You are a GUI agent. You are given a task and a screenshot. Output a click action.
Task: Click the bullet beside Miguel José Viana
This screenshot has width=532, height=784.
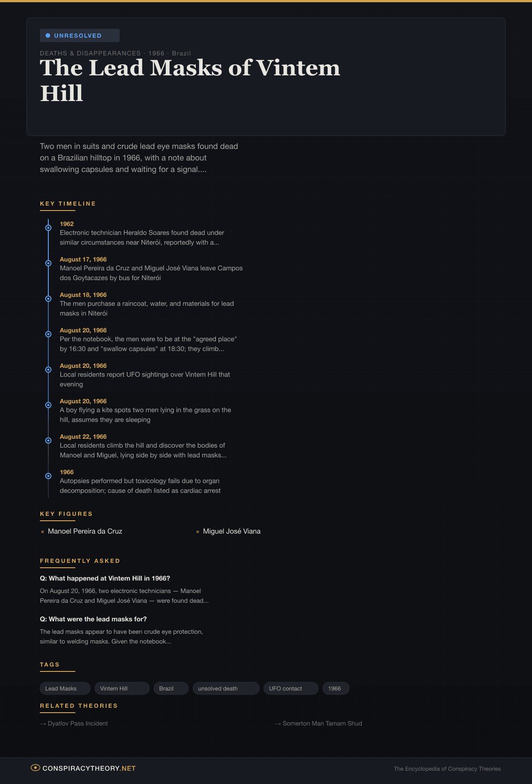click(x=198, y=531)
